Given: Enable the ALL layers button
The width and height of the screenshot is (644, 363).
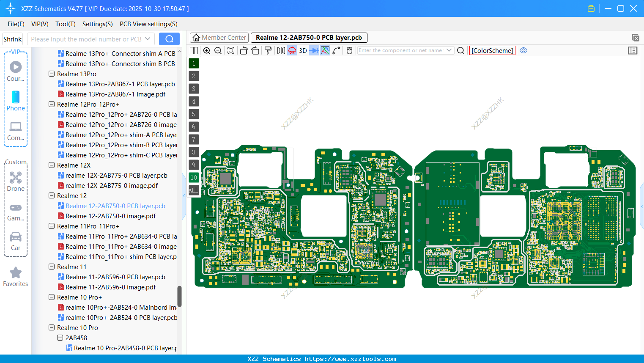Looking at the screenshot, I should pyautogui.click(x=194, y=190).
